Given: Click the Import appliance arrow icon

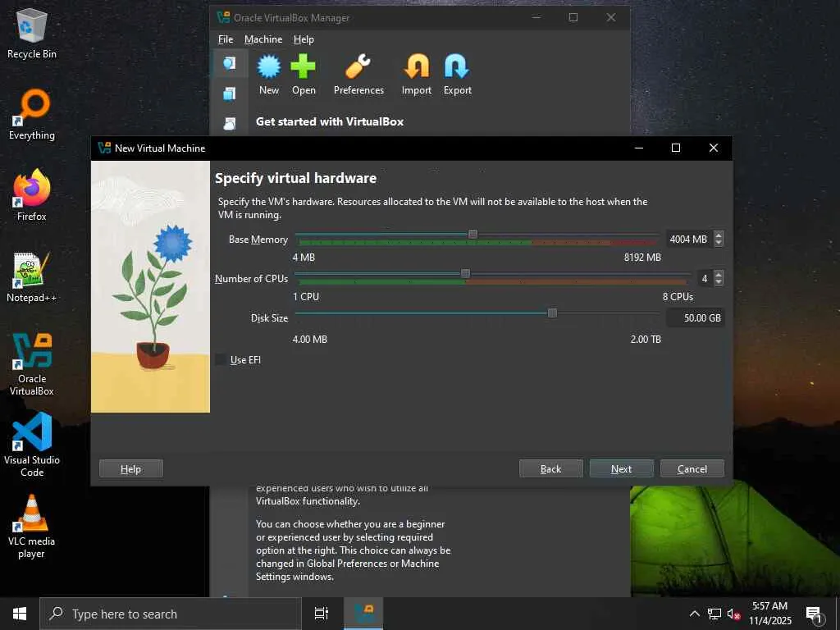Looking at the screenshot, I should [416, 75].
